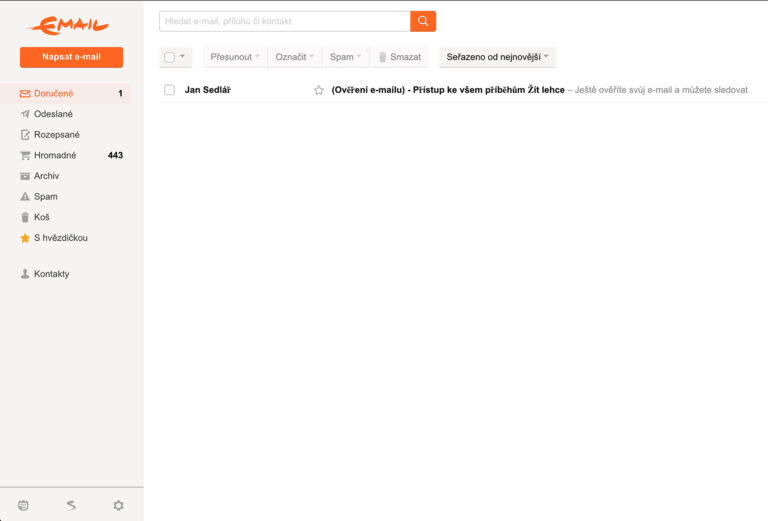Star the email from Jan Sedlář
This screenshot has height=521, width=768.
(319, 90)
